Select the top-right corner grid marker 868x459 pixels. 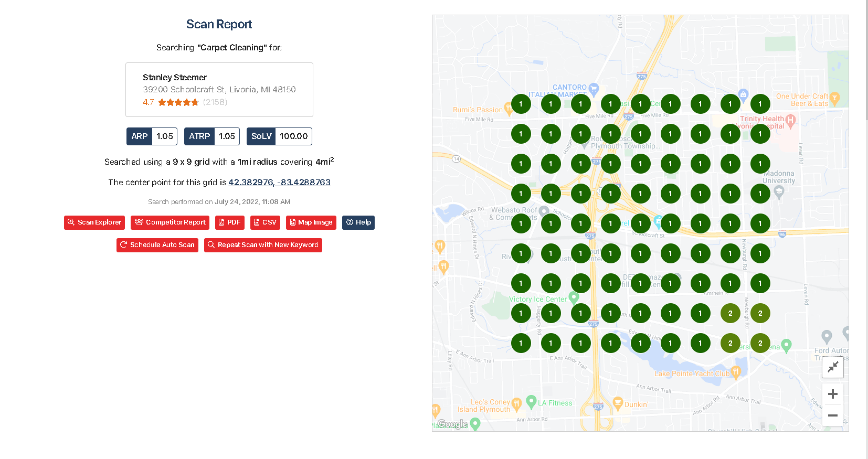760,104
